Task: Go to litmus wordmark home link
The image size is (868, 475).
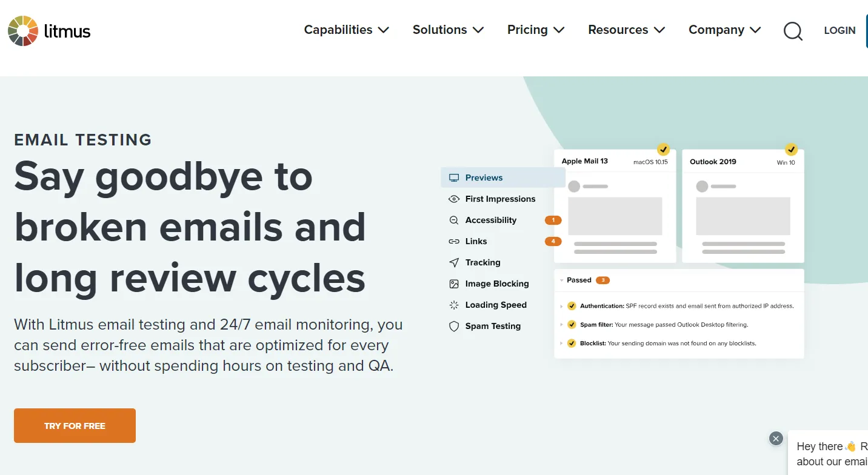Action: coord(67,30)
